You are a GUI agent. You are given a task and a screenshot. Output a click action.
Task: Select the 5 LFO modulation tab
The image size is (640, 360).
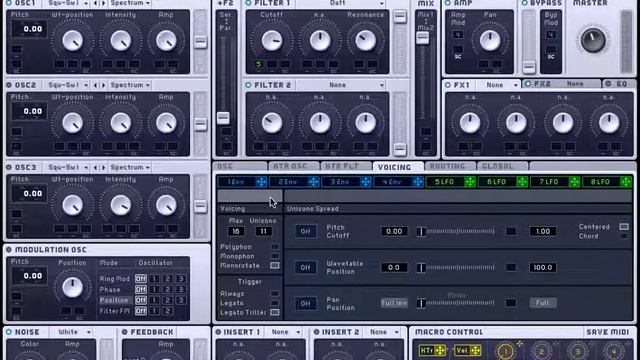pyautogui.click(x=444, y=182)
